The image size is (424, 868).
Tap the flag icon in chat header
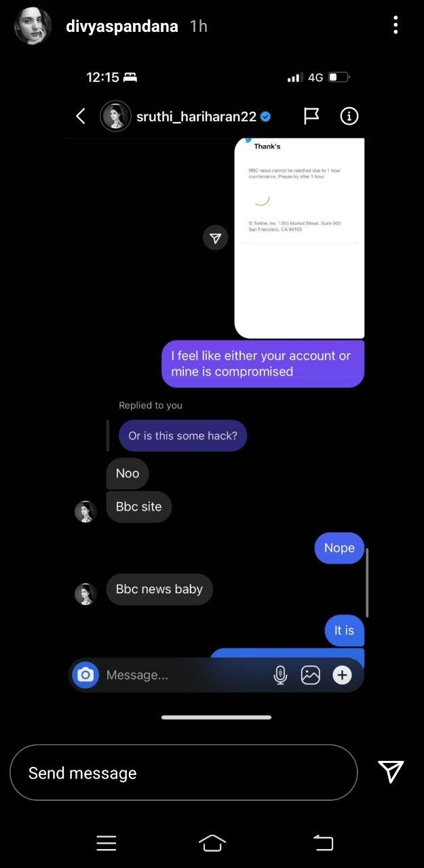tap(311, 116)
